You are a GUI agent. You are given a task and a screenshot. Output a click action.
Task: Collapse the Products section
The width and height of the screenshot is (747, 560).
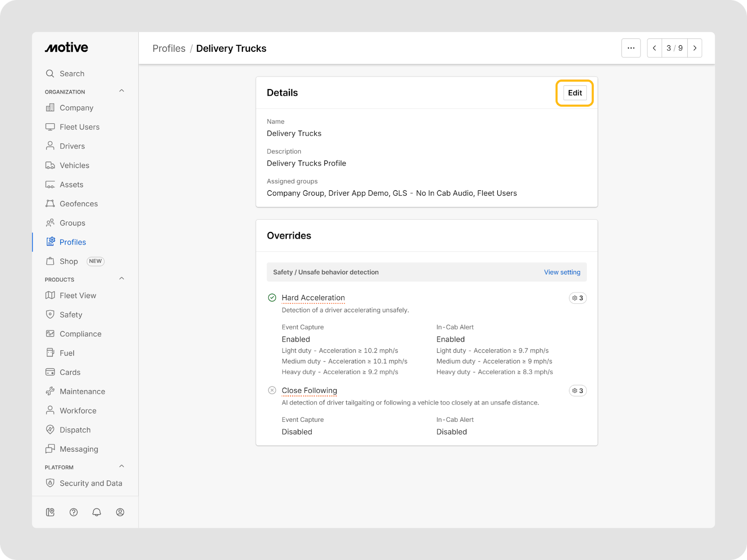pyautogui.click(x=121, y=279)
